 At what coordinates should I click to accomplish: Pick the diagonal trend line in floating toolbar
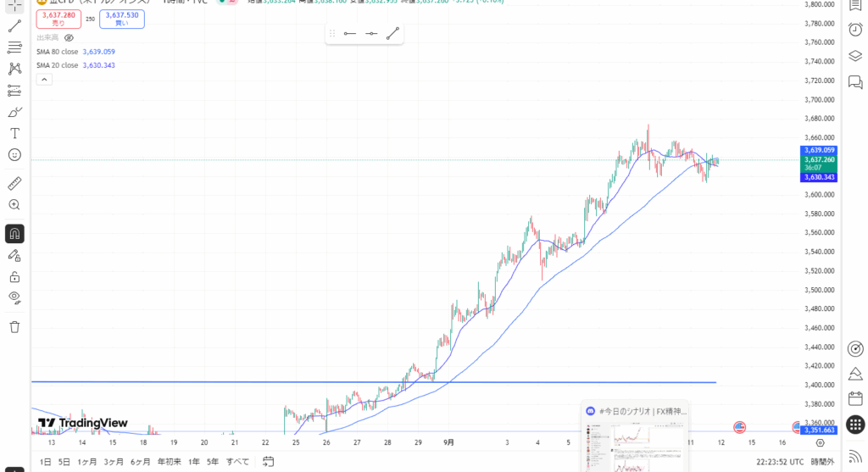[x=392, y=34]
